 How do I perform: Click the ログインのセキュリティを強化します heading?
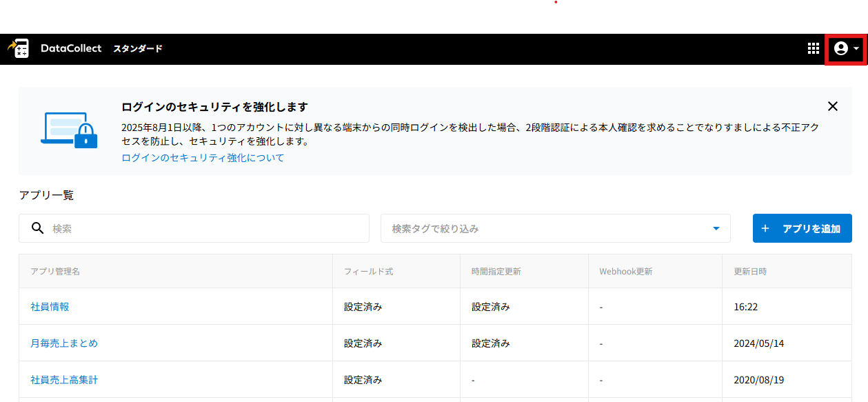pos(214,107)
